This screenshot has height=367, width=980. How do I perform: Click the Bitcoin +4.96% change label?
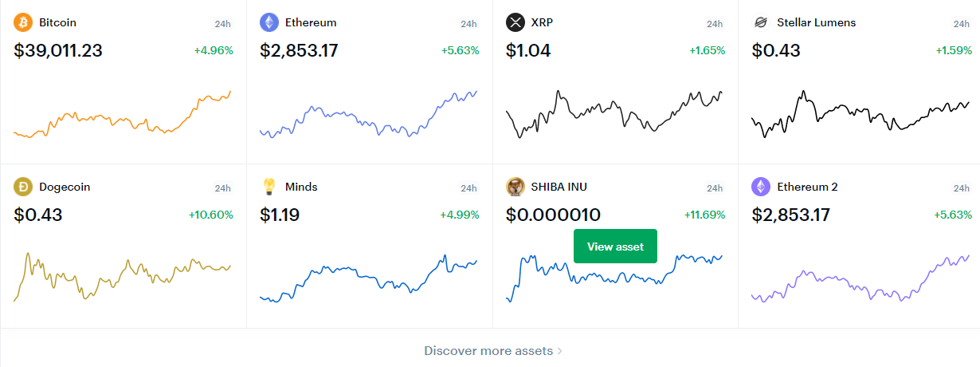[214, 50]
